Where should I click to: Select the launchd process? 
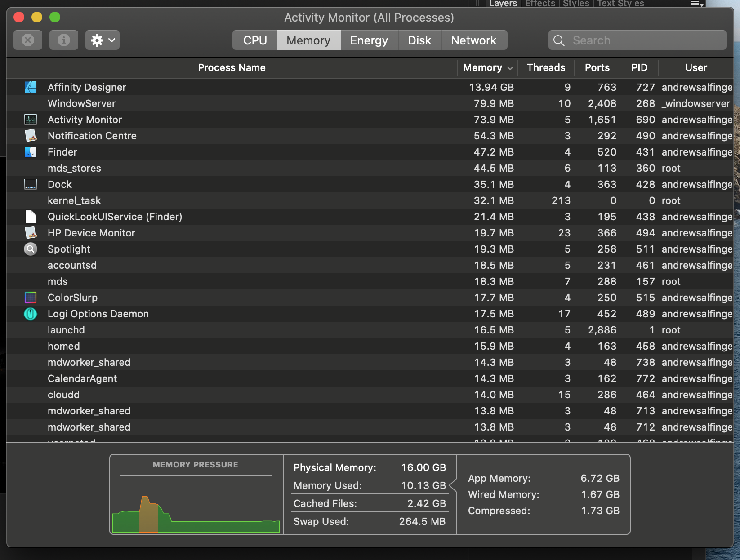tap(370, 330)
